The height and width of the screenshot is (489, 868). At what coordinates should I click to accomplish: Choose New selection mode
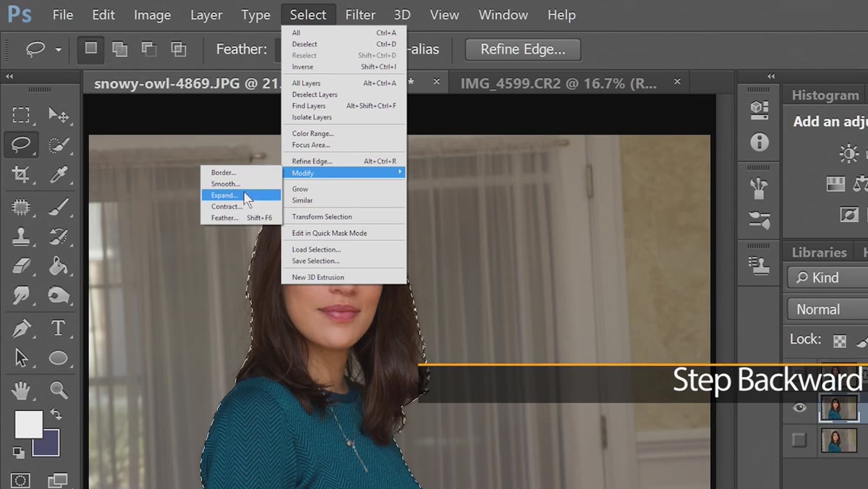pyautogui.click(x=90, y=48)
